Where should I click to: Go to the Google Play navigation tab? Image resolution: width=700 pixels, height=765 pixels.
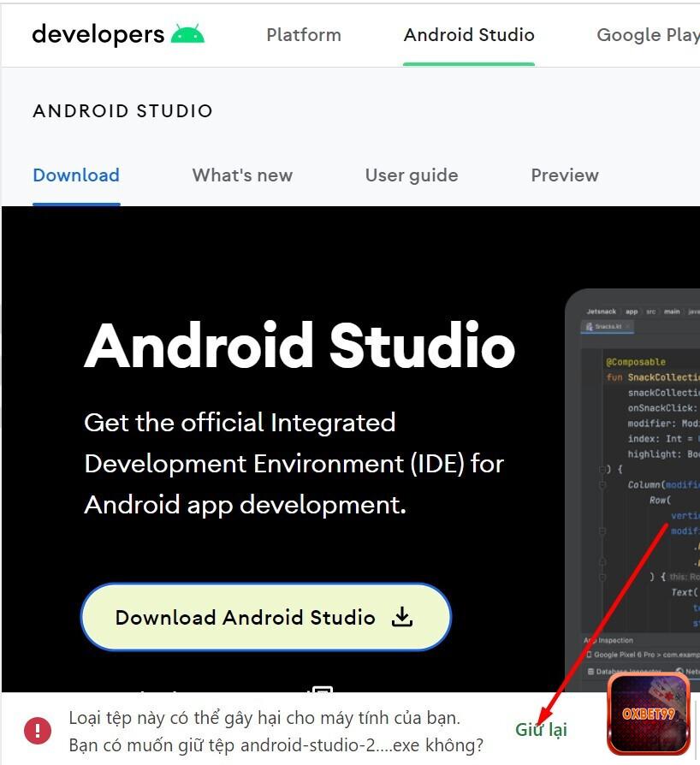[647, 35]
